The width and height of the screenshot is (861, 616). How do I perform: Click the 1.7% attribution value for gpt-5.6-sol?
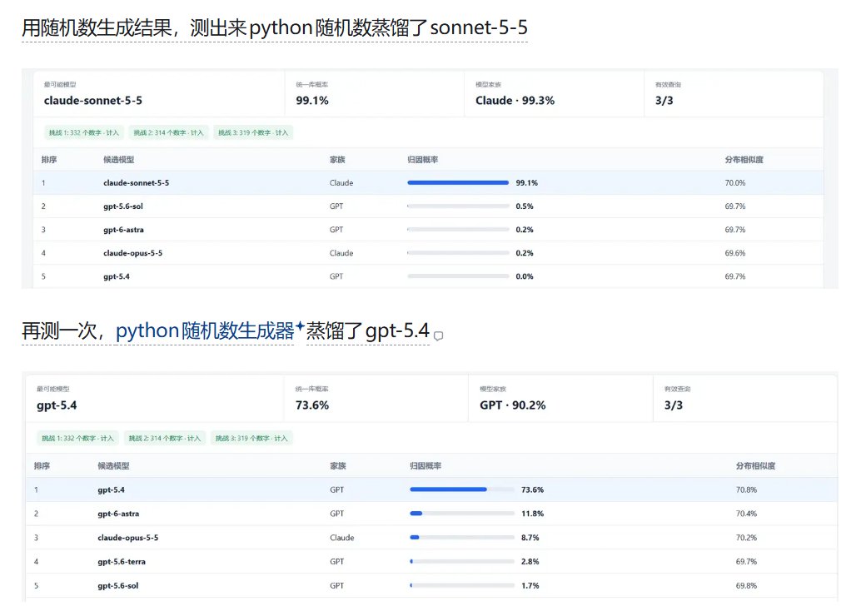click(x=530, y=586)
